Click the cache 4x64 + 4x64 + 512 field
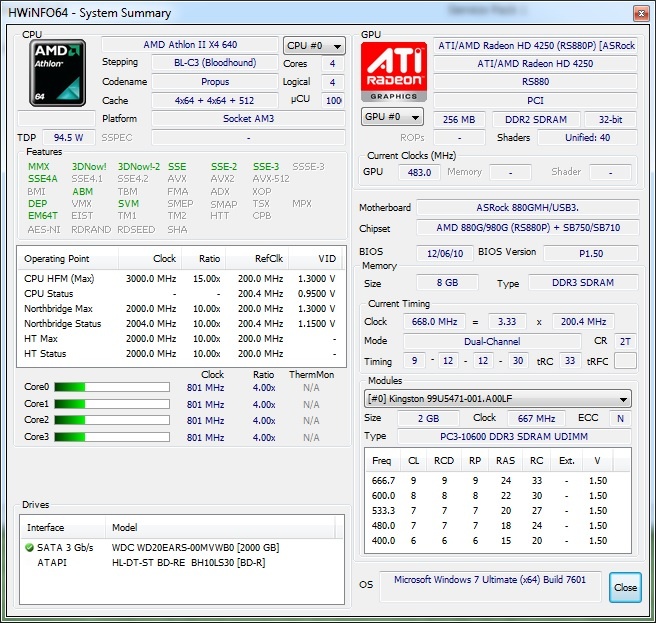 pos(215,100)
